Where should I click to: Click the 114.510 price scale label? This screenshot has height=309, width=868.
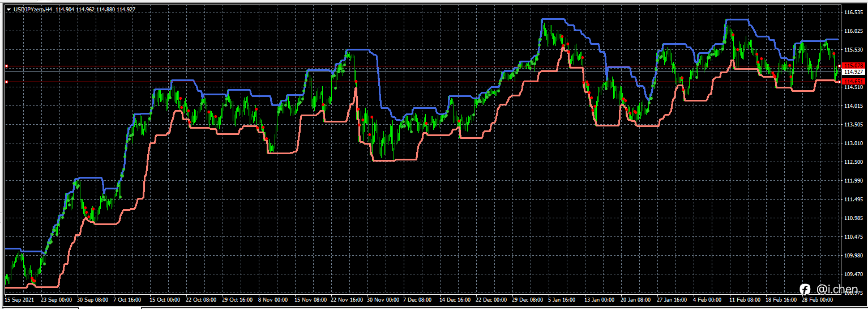(853, 87)
